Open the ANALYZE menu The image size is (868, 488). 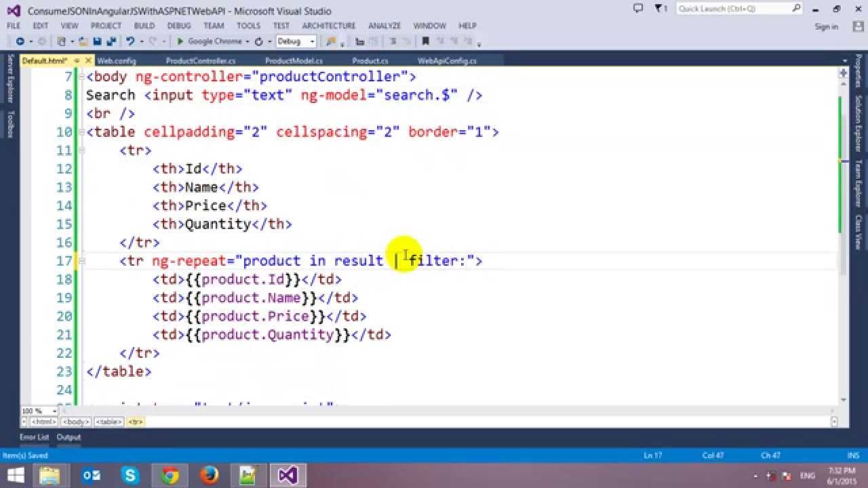pyautogui.click(x=384, y=26)
